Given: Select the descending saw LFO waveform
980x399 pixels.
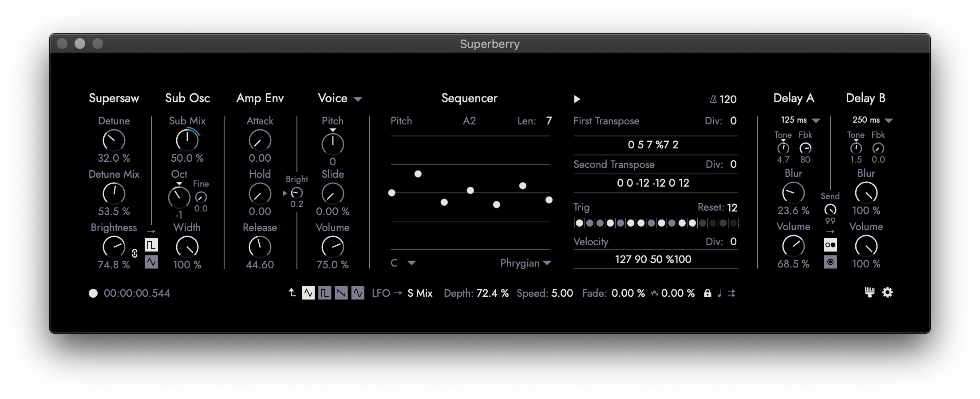Looking at the screenshot, I should pos(341,293).
